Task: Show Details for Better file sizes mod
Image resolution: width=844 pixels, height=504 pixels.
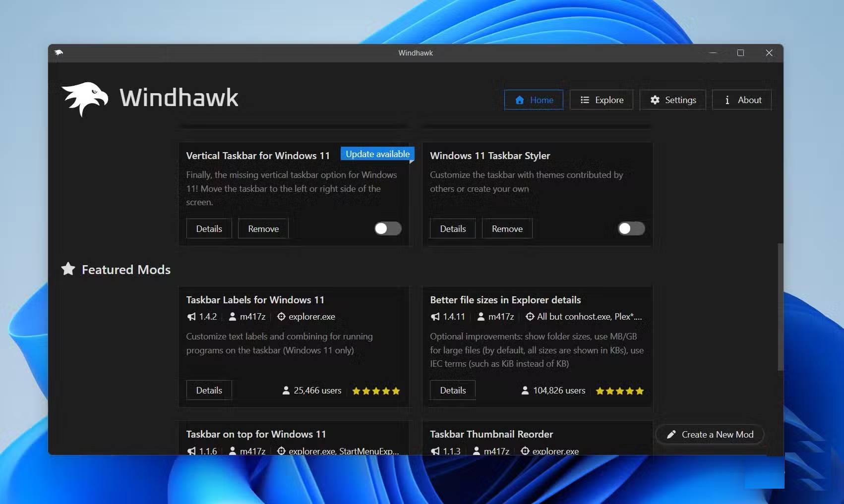Action: 453,390
